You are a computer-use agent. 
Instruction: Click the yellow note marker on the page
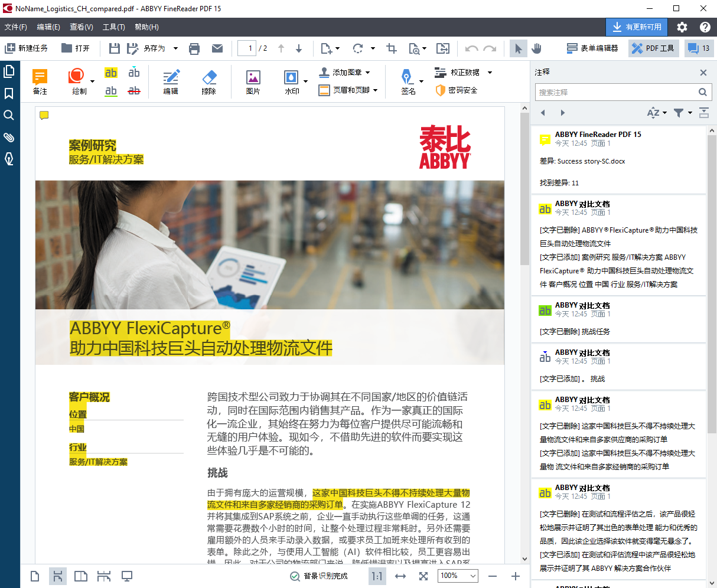click(44, 115)
